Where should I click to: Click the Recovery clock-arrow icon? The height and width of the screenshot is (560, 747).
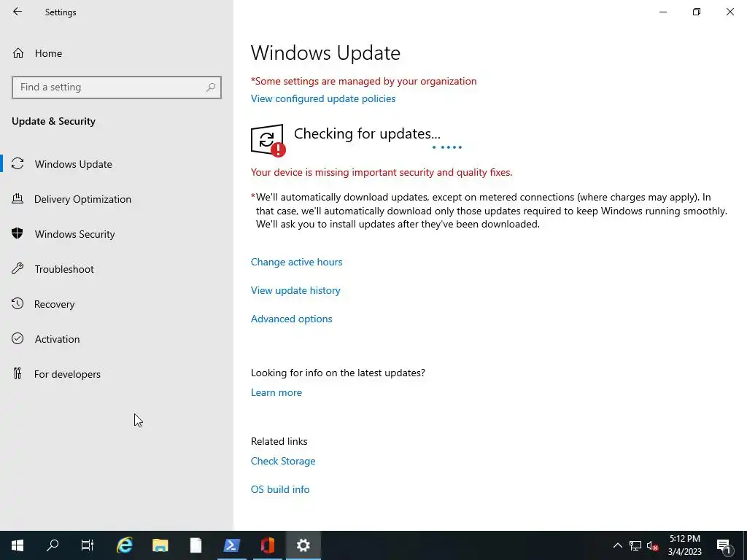click(x=18, y=303)
